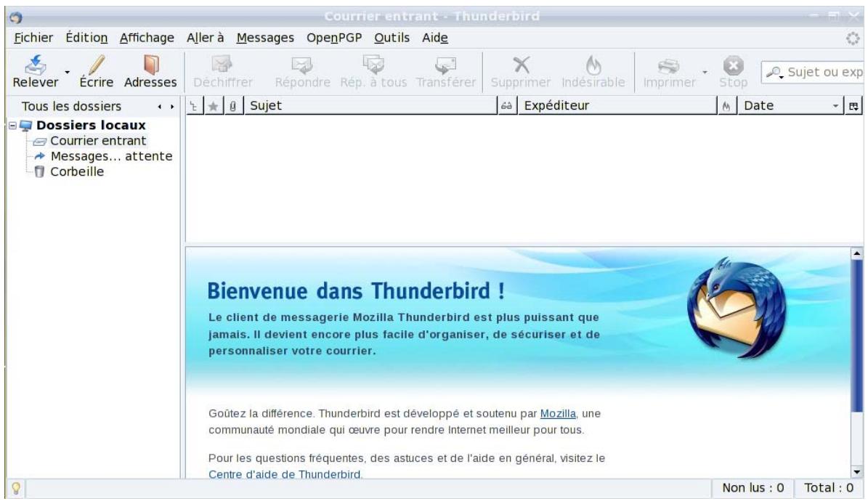Click message pane scrollbar down arrow
Image resolution: width=868 pixels, height=501 pixels.
click(x=857, y=472)
